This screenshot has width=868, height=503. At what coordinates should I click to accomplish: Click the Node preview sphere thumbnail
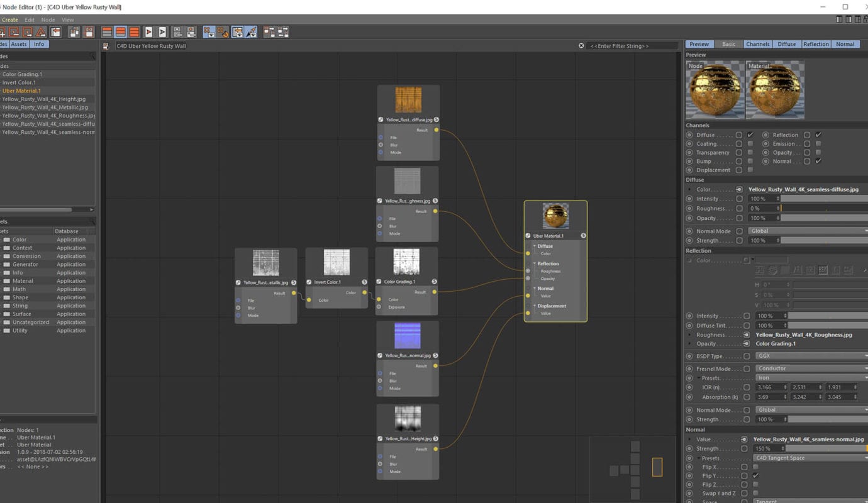715,89
